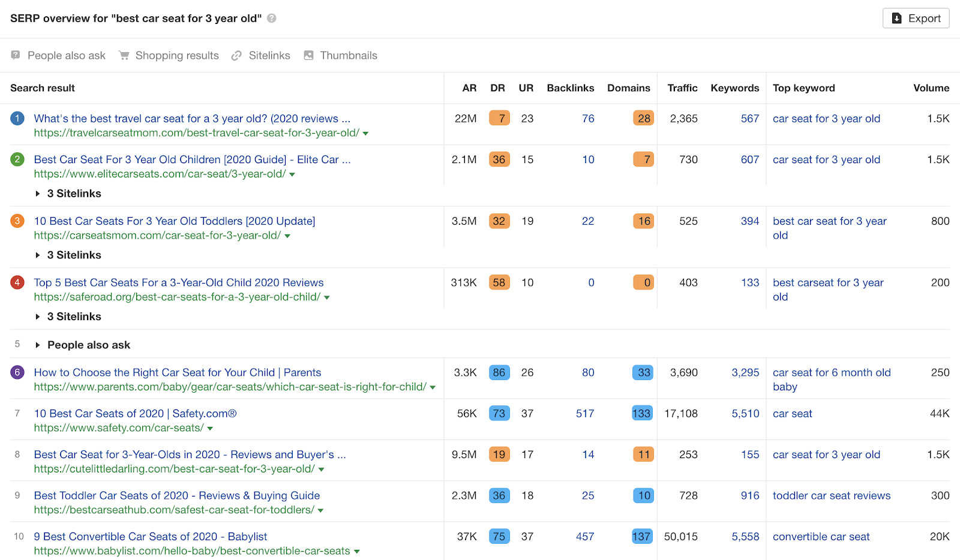This screenshot has width=960, height=560.
Task: Click the Export button
Action: 915,19
